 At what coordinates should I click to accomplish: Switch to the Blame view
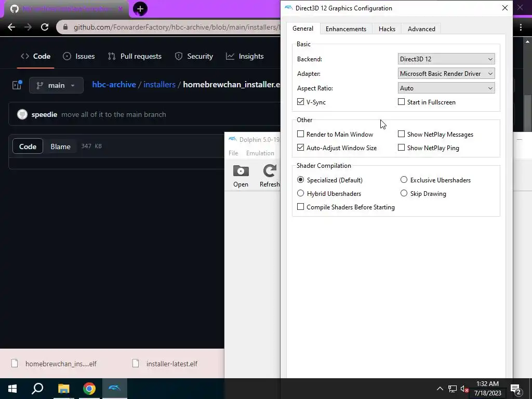[x=60, y=146]
